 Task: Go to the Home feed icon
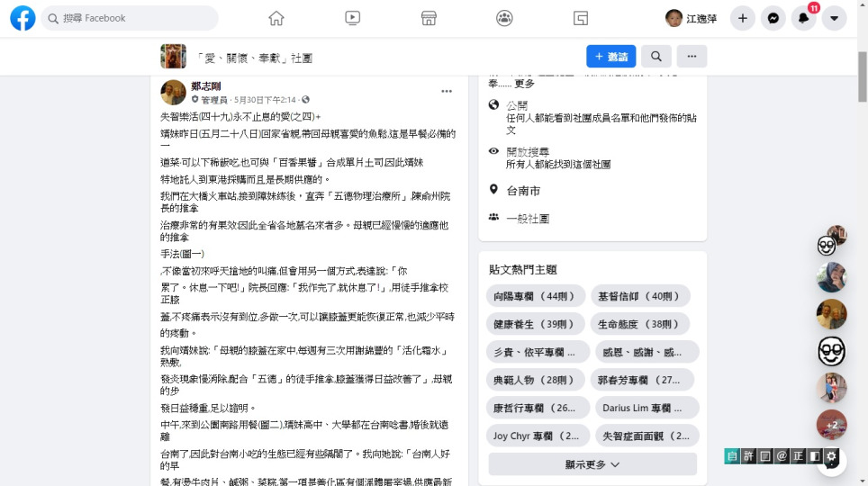point(276,18)
